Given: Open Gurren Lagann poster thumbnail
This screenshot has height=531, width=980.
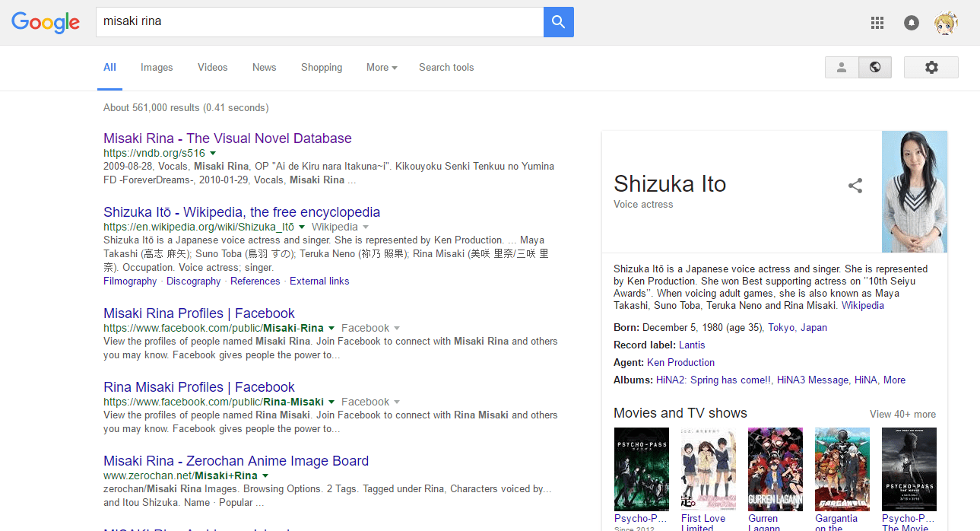Looking at the screenshot, I should click(x=775, y=469).
